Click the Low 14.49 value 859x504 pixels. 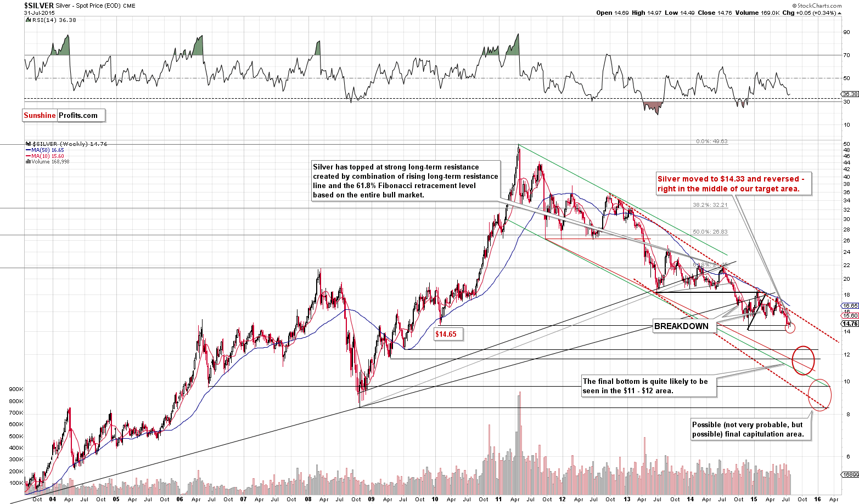point(679,13)
